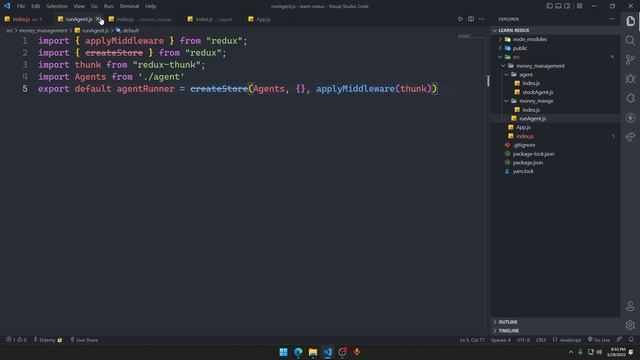Open the View menu
640x360 pixels.
tap(79, 6)
